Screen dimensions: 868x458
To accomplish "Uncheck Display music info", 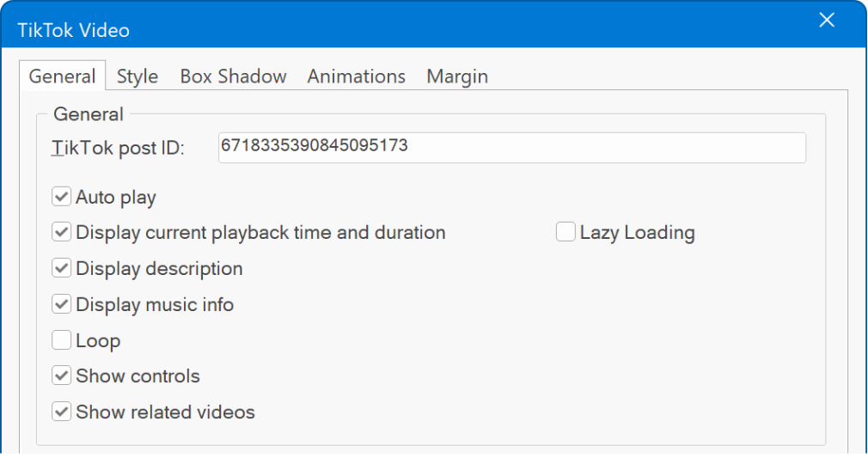I will tap(61, 304).
